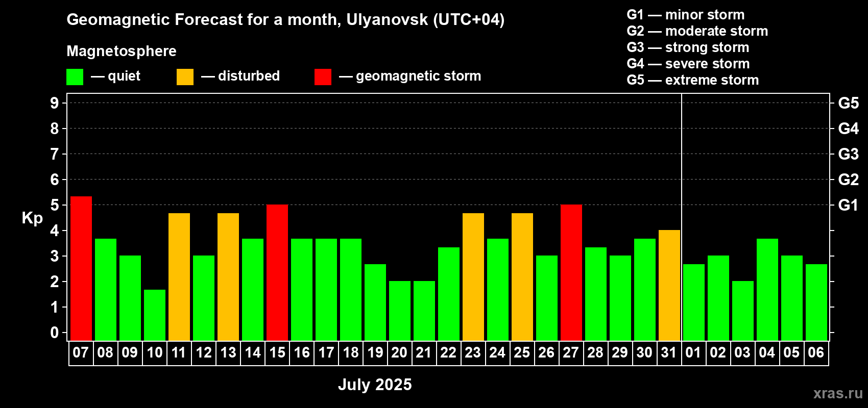Click the G2 right-axis label

point(849,180)
